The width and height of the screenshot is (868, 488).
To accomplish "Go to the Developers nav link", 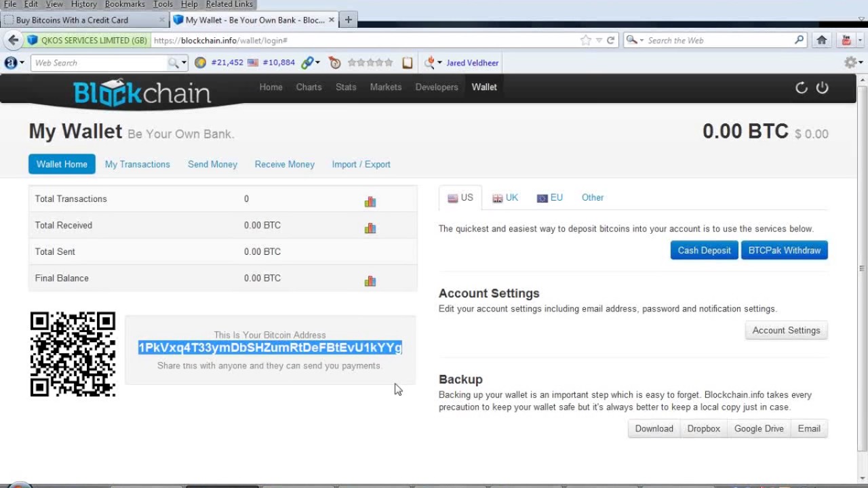I will point(437,87).
